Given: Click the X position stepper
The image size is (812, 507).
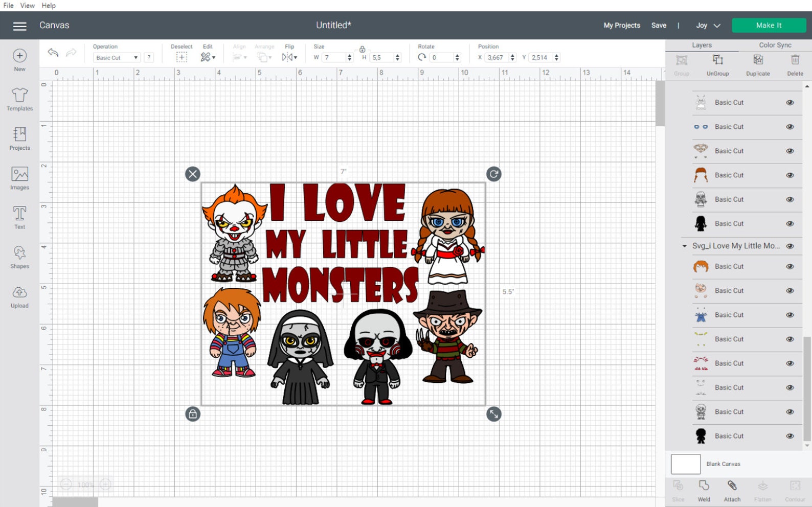Looking at the screenshot, I should click(512, 58).
